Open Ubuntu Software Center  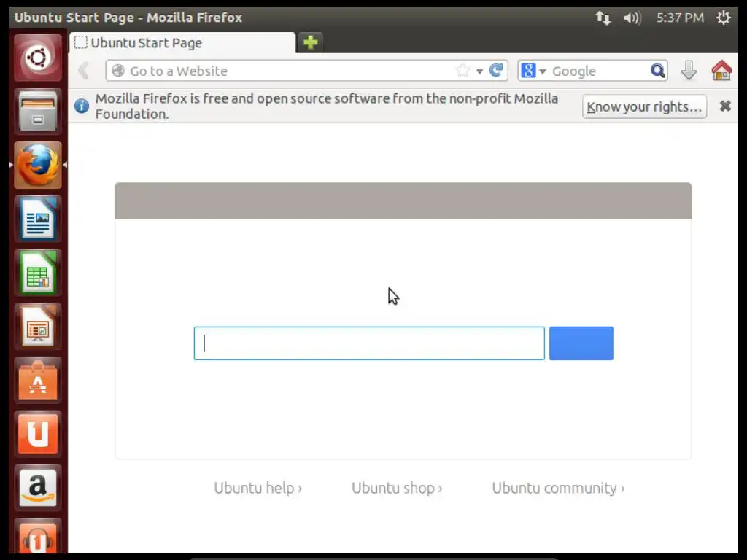38,381
